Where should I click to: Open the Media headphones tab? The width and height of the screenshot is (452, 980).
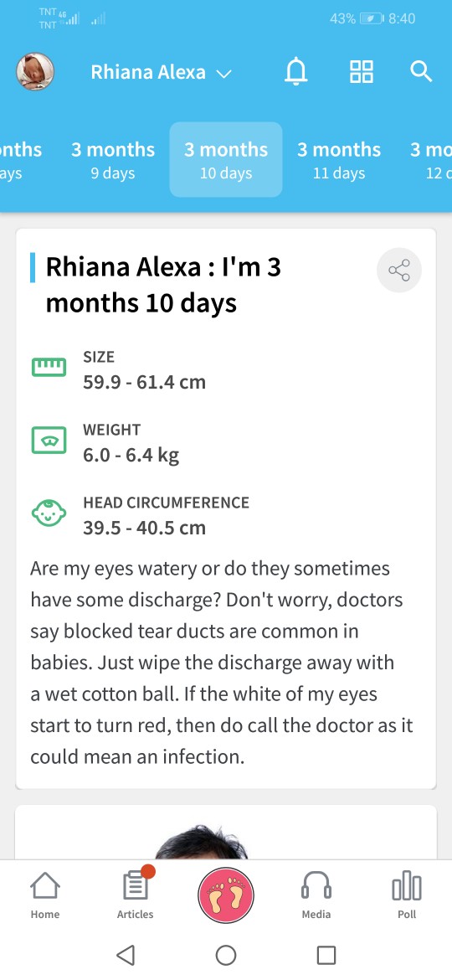[x=316, y=895]
